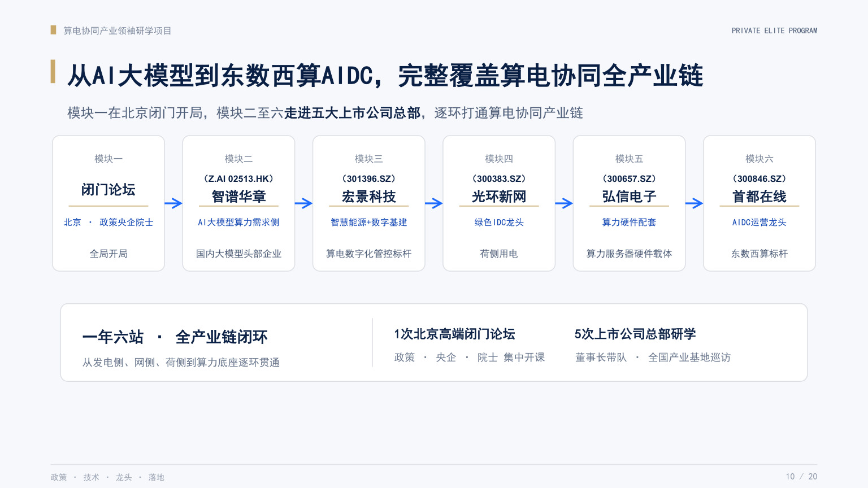The width and height of the screenshot is (868, 488).
Task: Click 'PRIVATE ELITE PROGRAM' header label
Action: tap(774, 30)
